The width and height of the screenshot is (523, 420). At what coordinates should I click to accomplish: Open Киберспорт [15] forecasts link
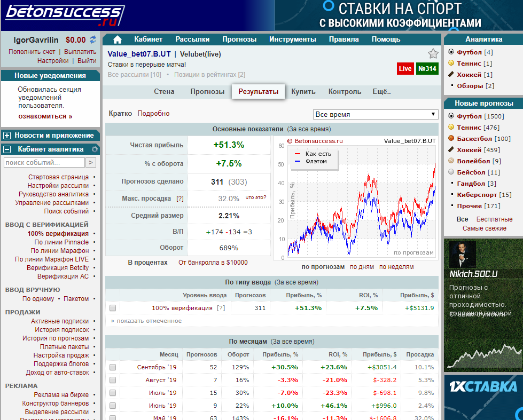pyautogui.click(x=483, y=195)
